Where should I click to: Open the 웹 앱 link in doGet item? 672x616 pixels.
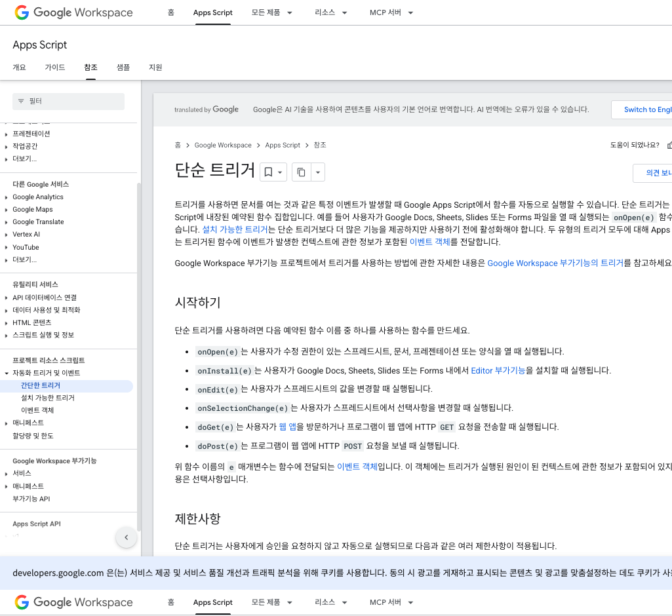tap(288, 427)
